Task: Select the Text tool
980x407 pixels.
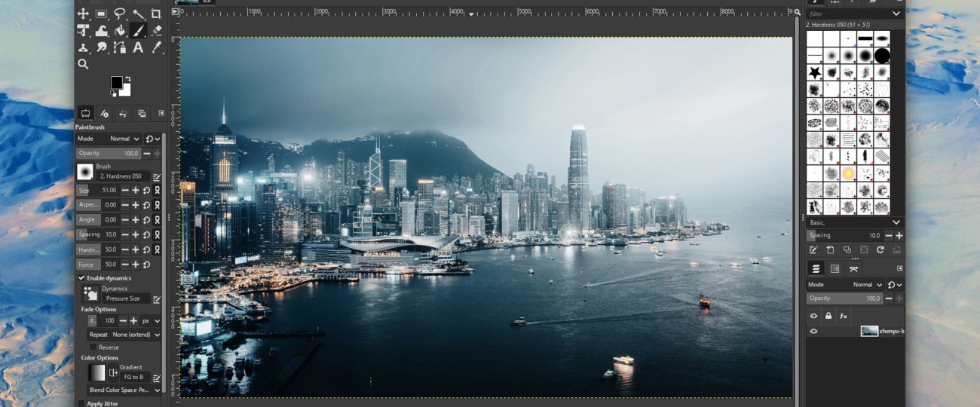Action: [138, 47]
